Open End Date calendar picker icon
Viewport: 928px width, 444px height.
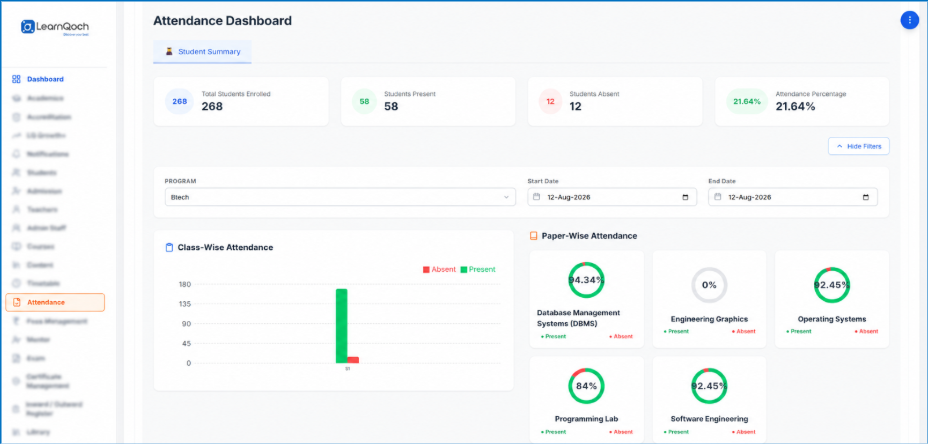click(866, 197)
